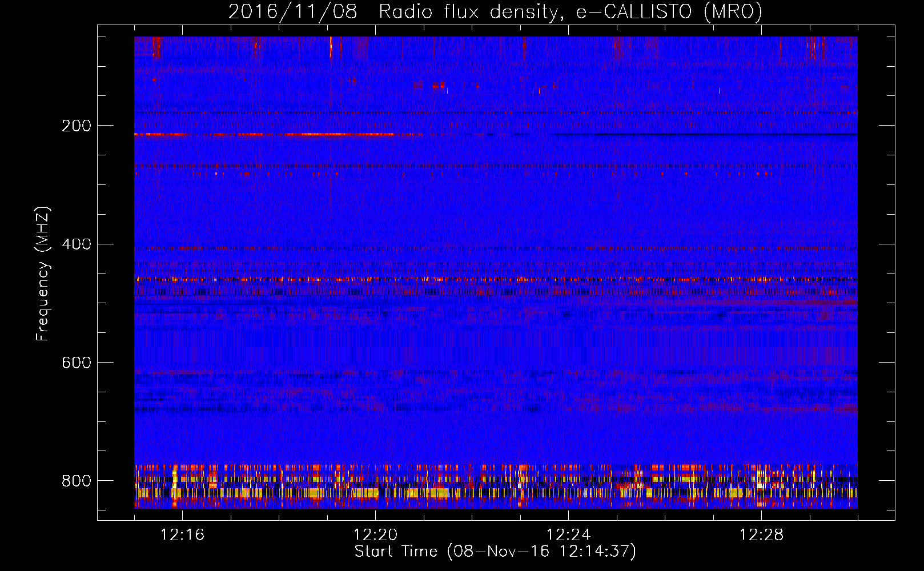Click the 12:20 time tick label

[375, 534]
